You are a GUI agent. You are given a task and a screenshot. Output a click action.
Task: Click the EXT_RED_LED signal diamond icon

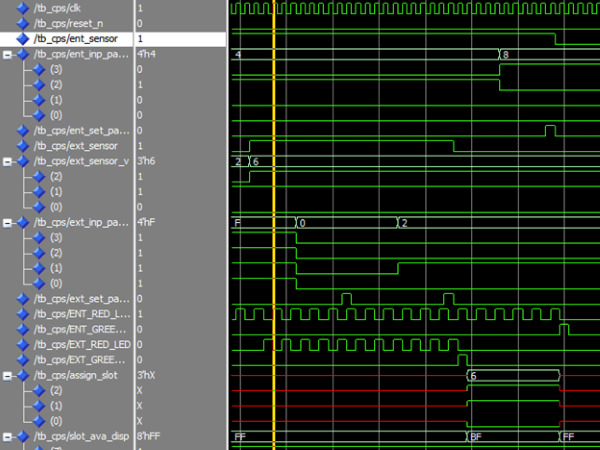coord(23,345)
